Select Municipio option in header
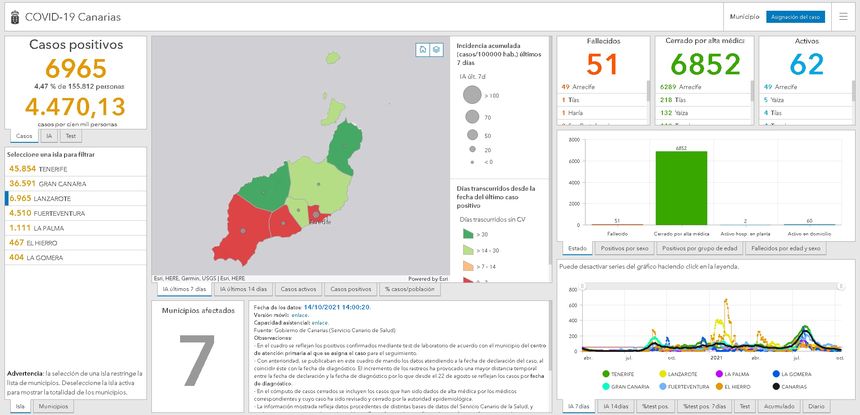 744,17
